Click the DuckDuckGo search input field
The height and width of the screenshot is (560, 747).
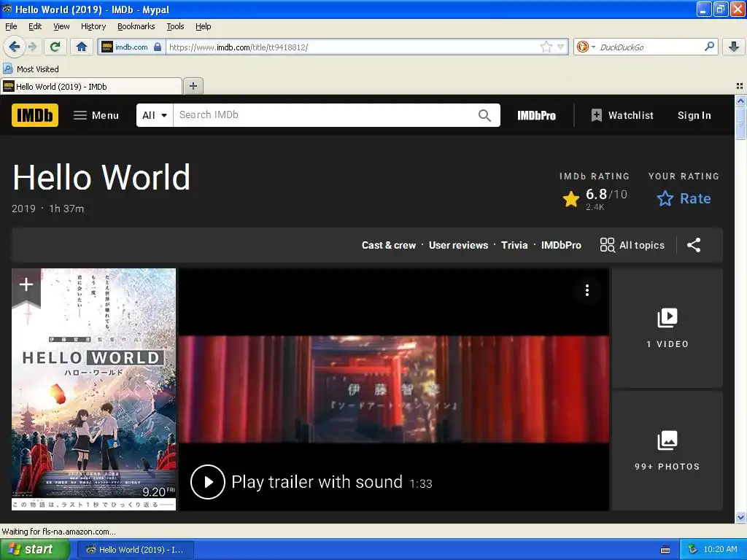coord(650,47)
